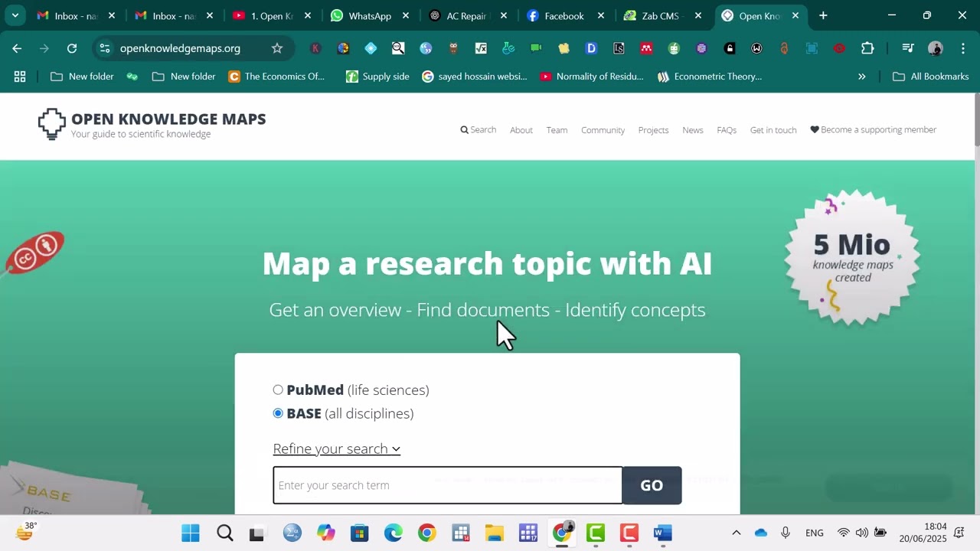Launch Microsoft Word from the taskbar

(x=663, y=533)
